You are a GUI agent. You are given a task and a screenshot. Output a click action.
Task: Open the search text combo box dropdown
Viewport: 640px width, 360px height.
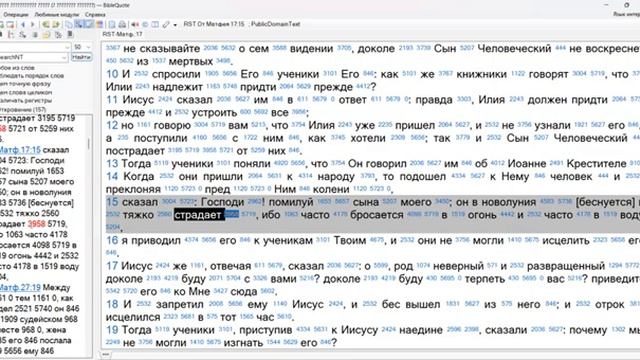(67, 47)
